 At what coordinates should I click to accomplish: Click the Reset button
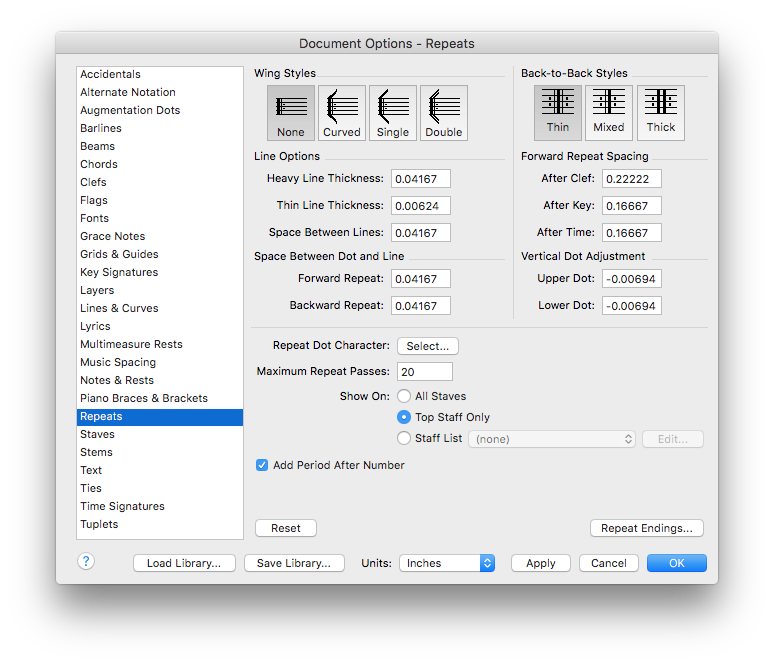point(286,528)
